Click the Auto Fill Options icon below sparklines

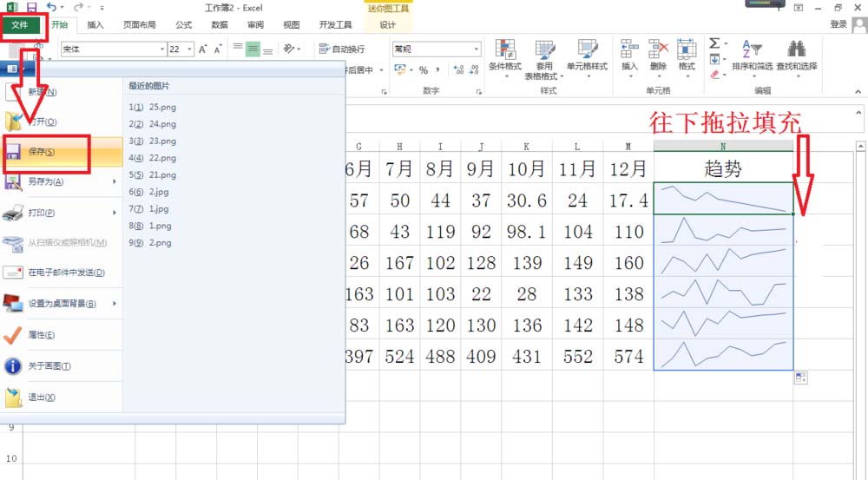(x=800, y=378)
